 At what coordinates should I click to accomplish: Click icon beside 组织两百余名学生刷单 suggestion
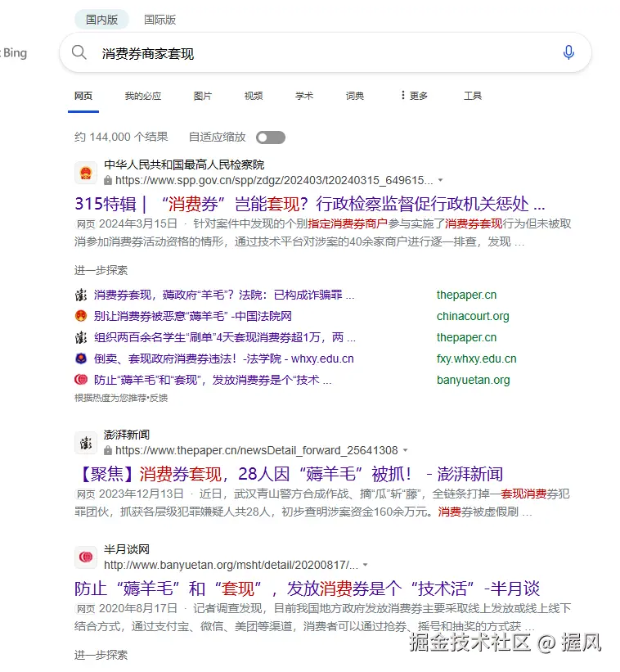coord(81,338)
